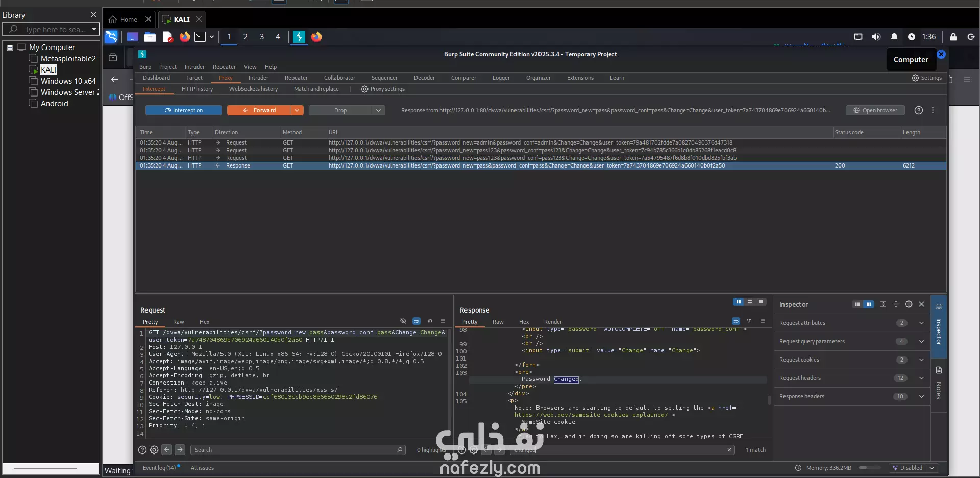The image size is (980, 478).
Task: Toggle hide non-printable eye icon in Request pane
Action: 403,321
